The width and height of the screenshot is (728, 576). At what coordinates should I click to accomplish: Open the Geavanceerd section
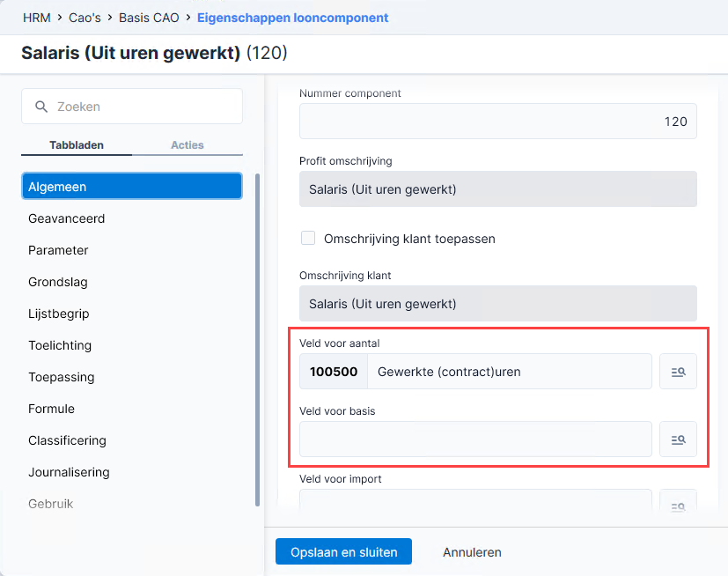(x=66, y=218)
